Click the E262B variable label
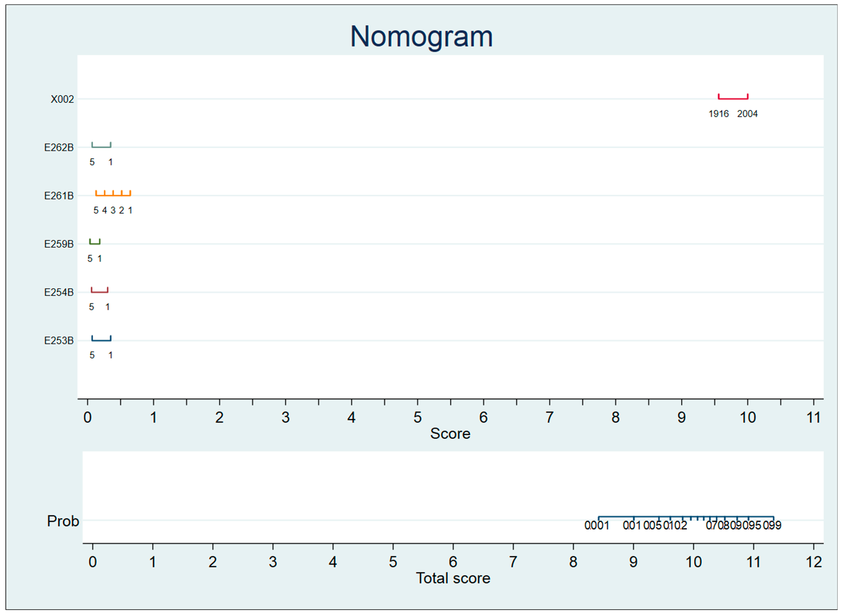The height and width of the screenshot is (616, 843). click(59, 148)
